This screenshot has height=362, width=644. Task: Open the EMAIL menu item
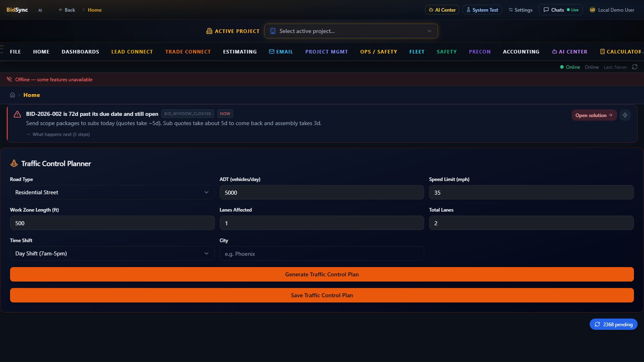[281, 51]
